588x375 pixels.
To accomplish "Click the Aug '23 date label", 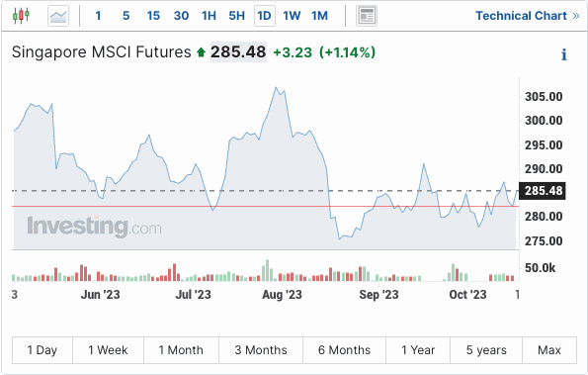I will 282,295.
